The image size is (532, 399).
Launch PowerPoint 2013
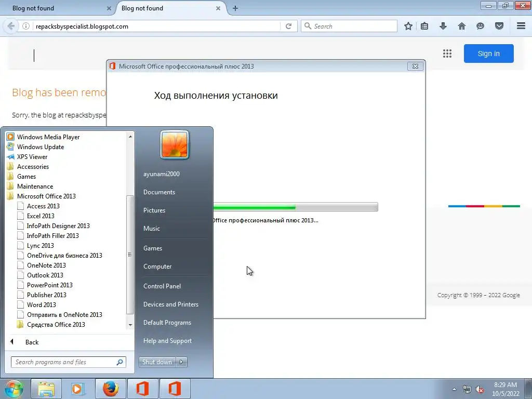[49, 285]
